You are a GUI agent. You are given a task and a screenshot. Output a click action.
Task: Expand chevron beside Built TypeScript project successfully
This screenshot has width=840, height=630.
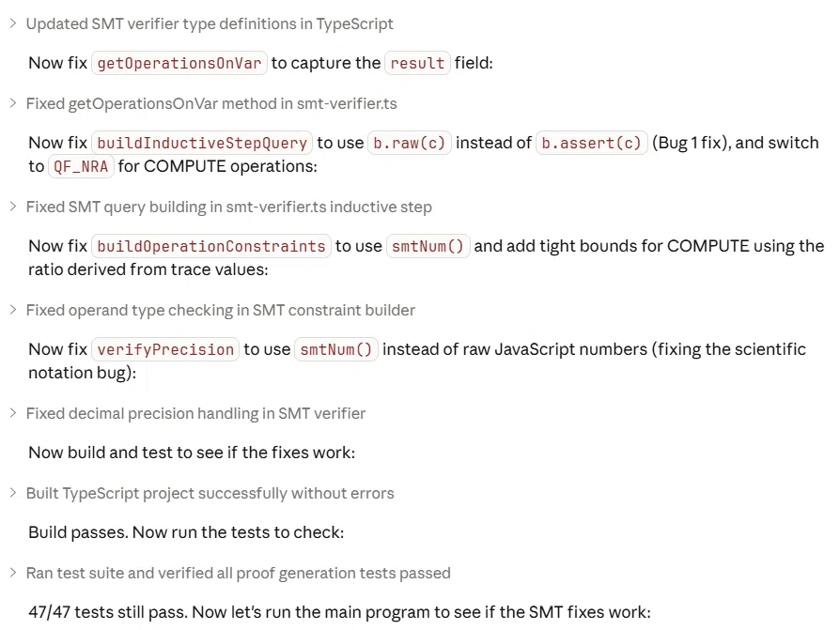(x=13, y=493)
